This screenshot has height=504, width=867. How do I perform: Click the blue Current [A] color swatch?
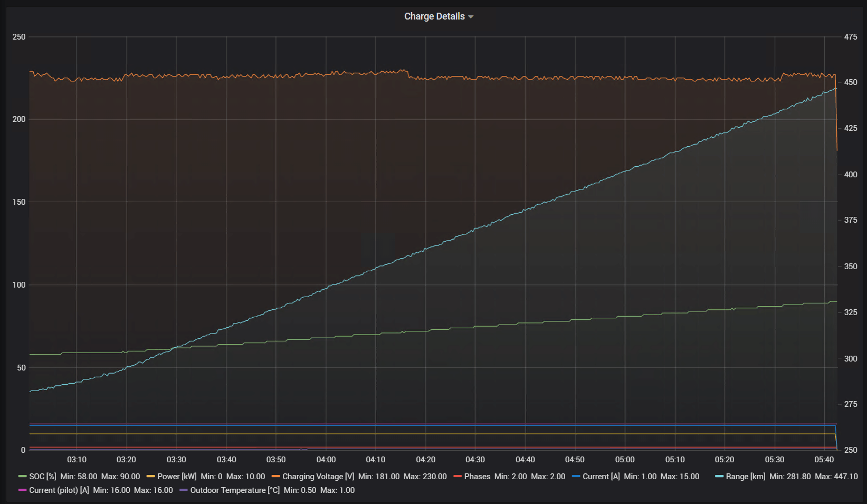click(576, 477)
